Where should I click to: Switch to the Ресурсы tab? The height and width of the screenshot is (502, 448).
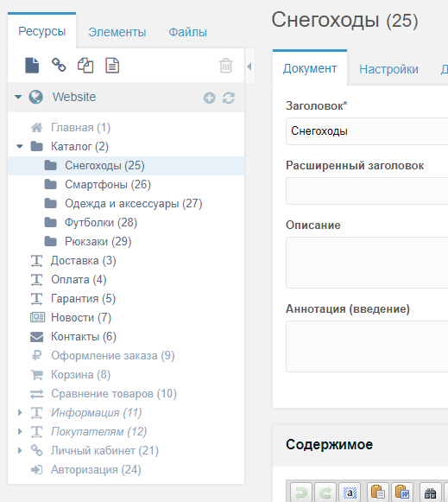coord(42,31)
